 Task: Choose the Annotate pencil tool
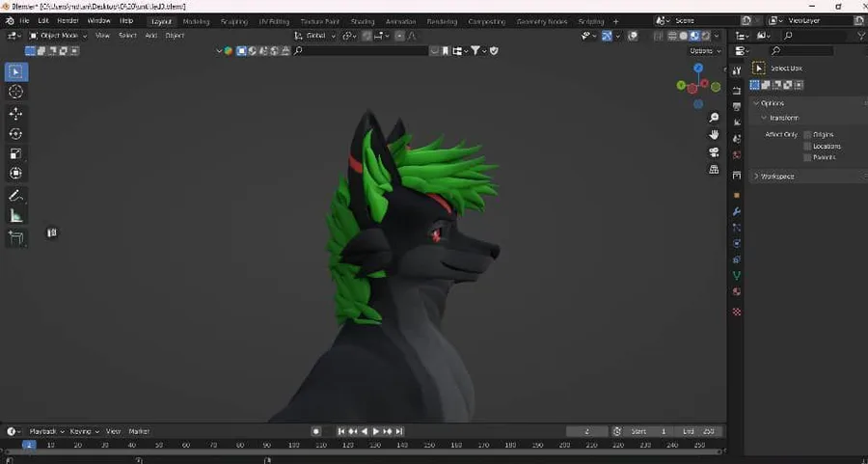[x=16, y=195]
